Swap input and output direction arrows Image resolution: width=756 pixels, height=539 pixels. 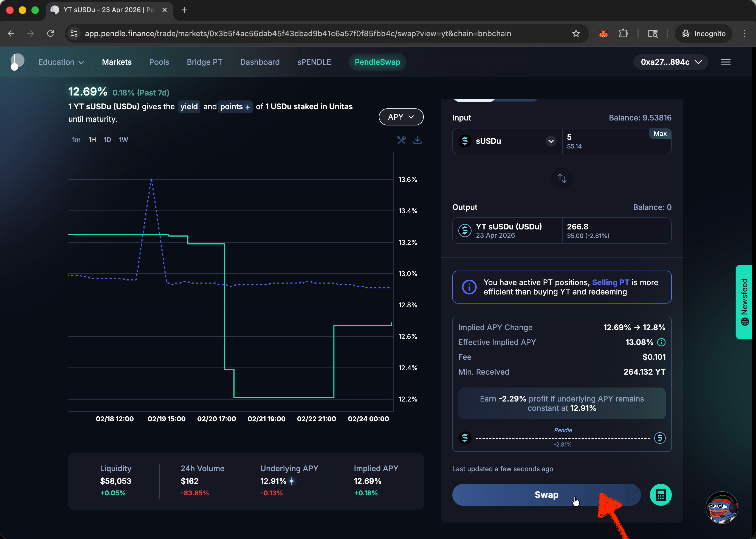click(x=562, y=179)
